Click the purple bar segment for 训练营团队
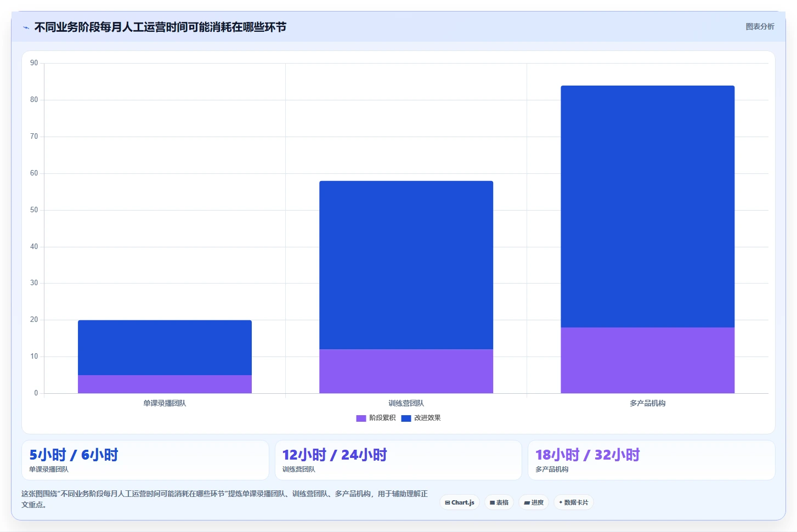The width and height of the screenshot is (797, 532). point(406,371)
